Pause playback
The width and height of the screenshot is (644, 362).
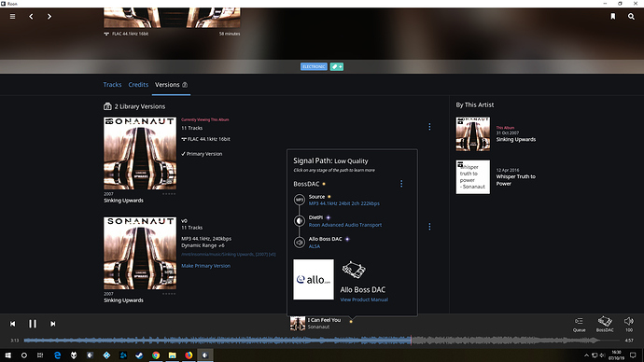pos(33,324)
